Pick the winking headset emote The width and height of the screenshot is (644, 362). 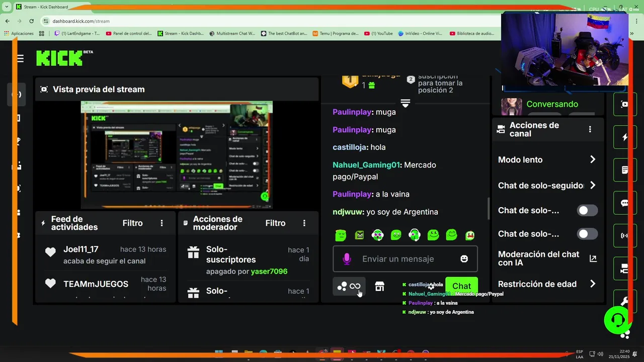click(x=415, y=235)
